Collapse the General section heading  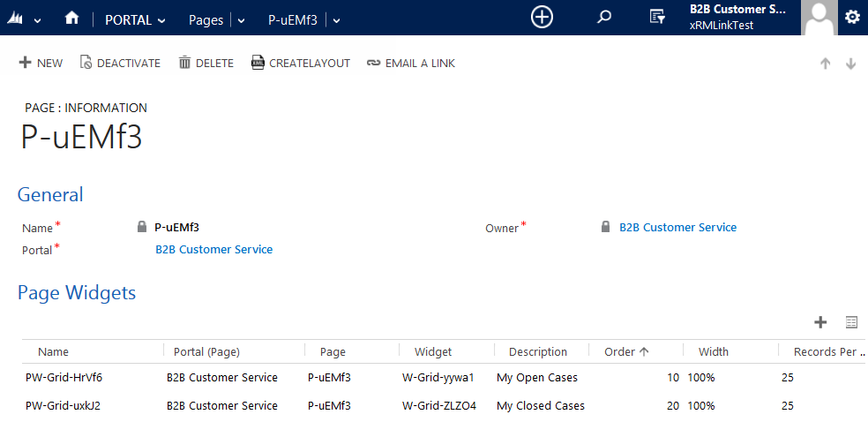pyautogui.click(x=50, y=194)
